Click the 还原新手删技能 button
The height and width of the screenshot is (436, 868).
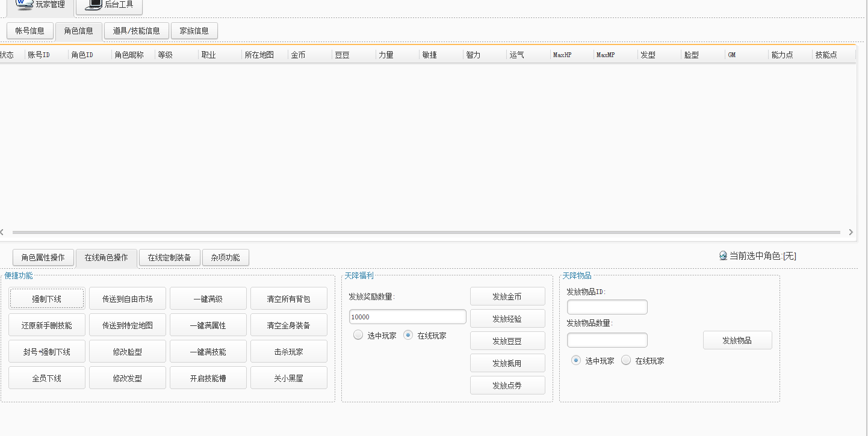(47, 325)
